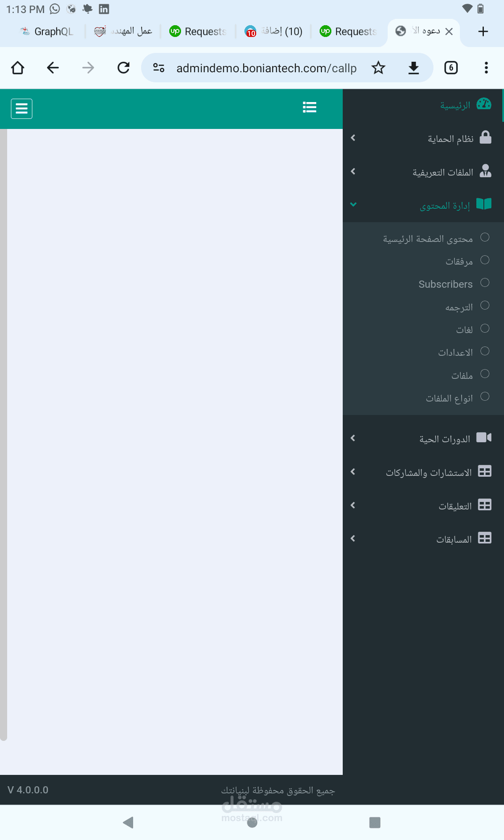Open محتوى الصفحة الرئيسية link
This screenshot has width=504, height=840.
click(x=428, y=239)
